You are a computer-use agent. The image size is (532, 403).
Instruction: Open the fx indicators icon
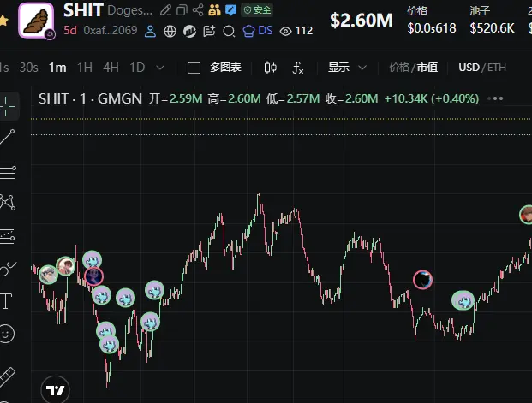(x=297, y=68)
